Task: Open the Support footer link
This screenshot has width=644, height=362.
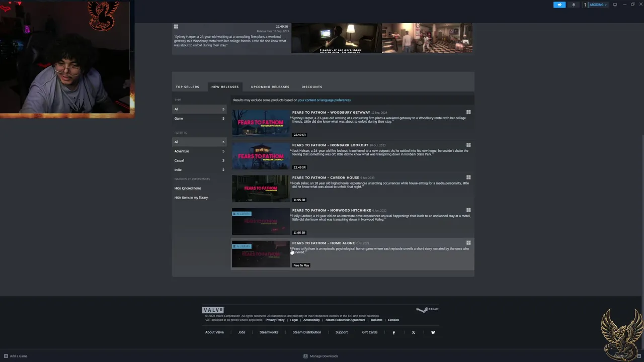Action: tap(342, 332)
